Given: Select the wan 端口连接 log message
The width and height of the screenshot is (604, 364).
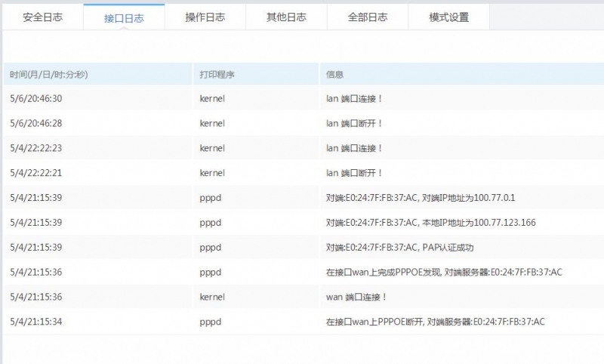Looking at the screenshot, I should click(356, 297).
